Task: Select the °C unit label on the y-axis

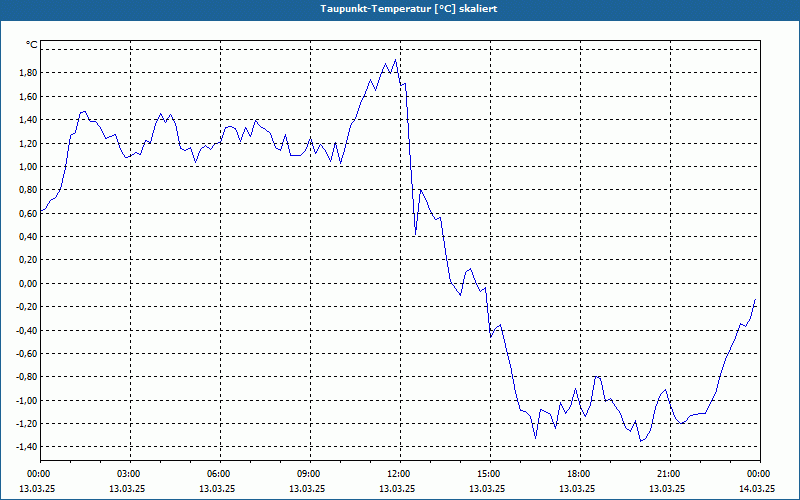Action: pos(32,45)
